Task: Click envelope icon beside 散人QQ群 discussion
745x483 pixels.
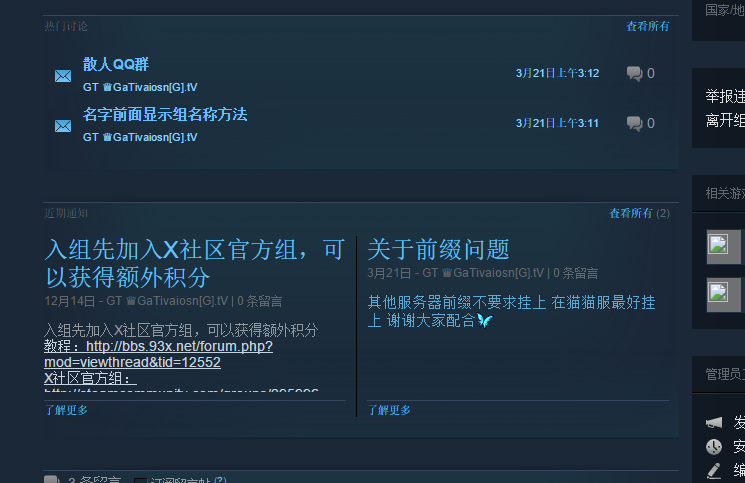Action: click(63, 76)
